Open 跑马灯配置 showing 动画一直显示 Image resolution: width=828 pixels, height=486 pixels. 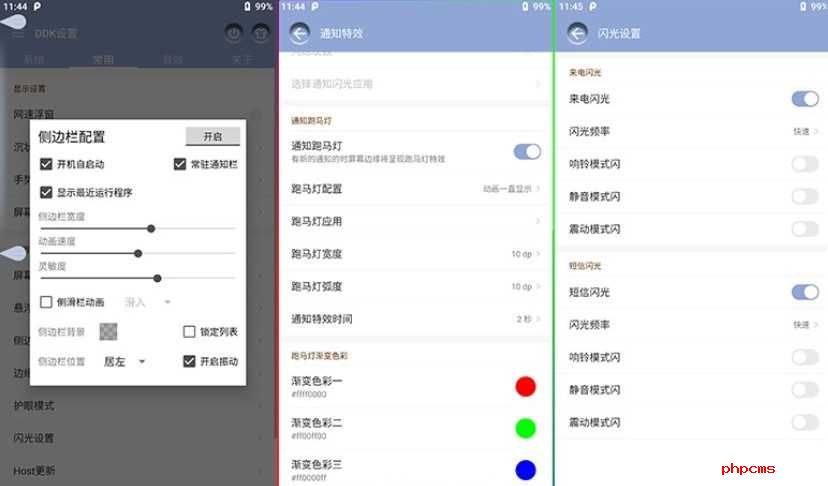click(x=416, y=189)
